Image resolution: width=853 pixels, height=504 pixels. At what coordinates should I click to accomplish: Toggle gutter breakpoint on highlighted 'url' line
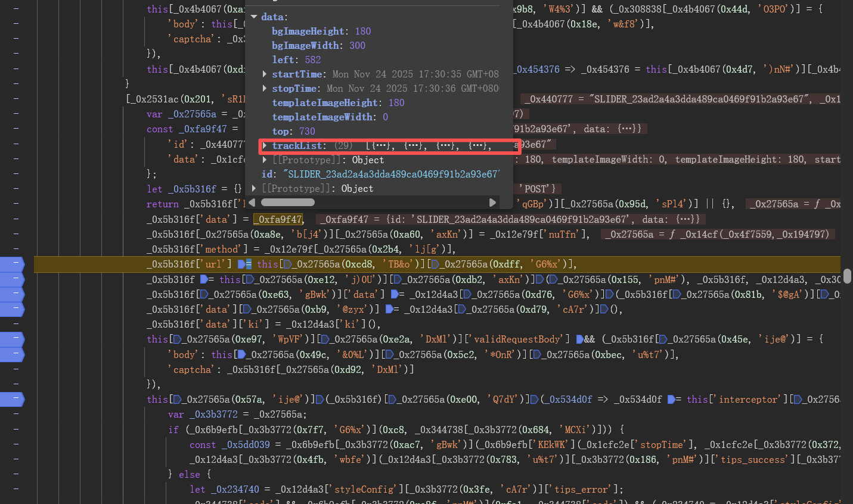tap(12, 264)
